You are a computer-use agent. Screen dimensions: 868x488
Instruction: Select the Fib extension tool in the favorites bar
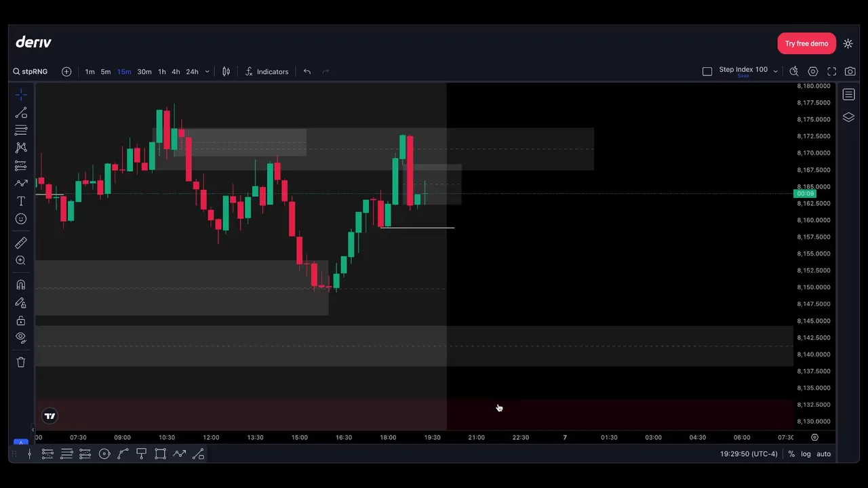pyautogui.click(x=85, y=454)
